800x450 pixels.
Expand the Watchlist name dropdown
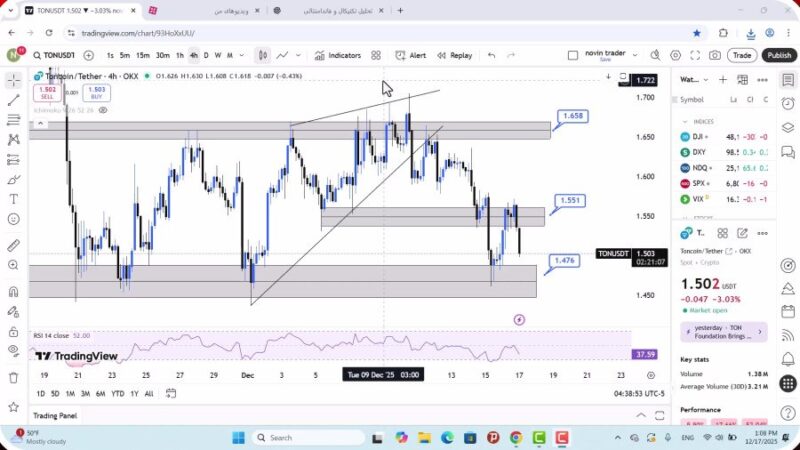[707, 79]
